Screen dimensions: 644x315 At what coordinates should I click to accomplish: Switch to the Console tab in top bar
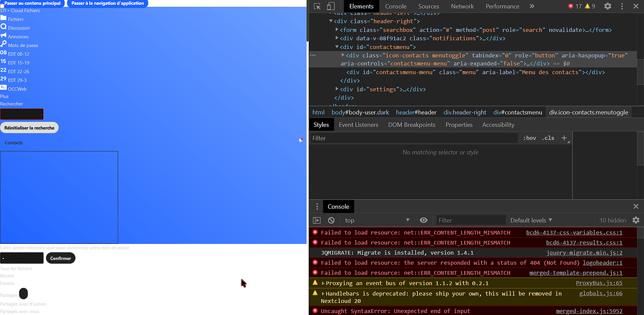[x=396, y=6]
